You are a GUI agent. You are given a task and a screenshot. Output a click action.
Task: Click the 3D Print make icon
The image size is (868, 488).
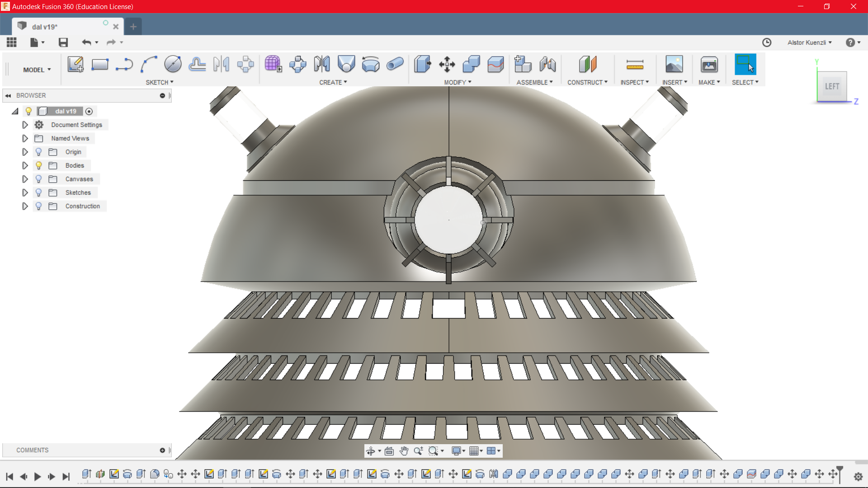(709, 64)
